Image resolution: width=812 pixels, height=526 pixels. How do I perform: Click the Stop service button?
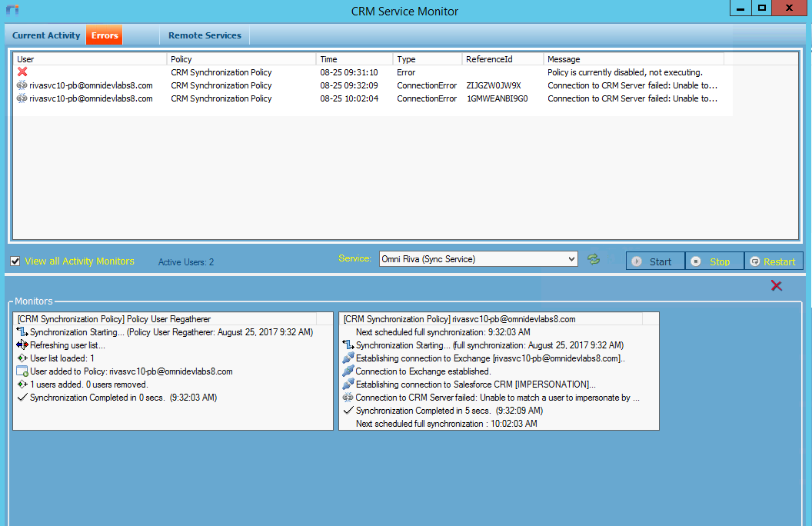pyautogui.click(x=714, y=261)
